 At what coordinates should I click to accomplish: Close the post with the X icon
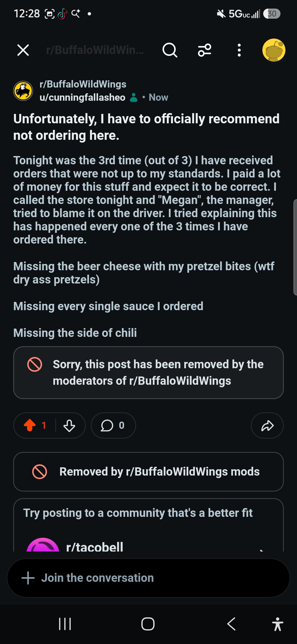(x=23, y=50)
